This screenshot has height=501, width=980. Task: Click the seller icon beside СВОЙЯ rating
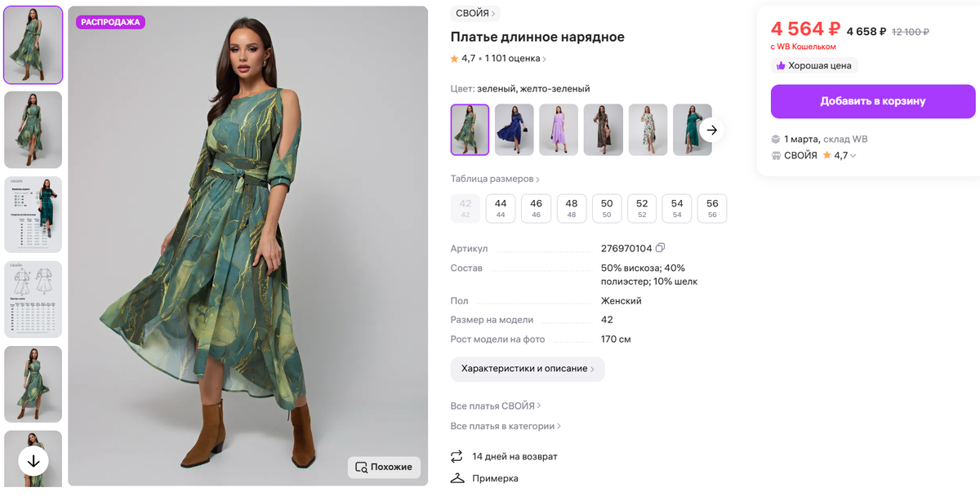[773, 155]
